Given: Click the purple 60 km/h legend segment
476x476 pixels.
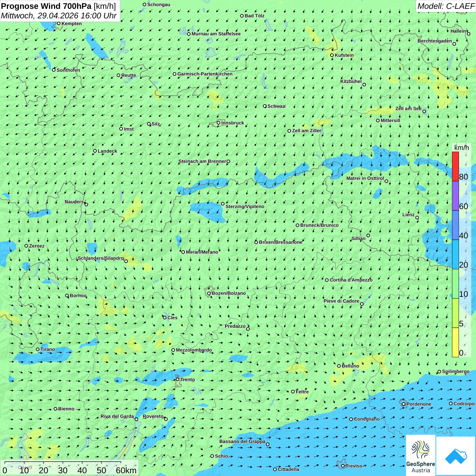Looking at the screenshot, I should (455, 196).
